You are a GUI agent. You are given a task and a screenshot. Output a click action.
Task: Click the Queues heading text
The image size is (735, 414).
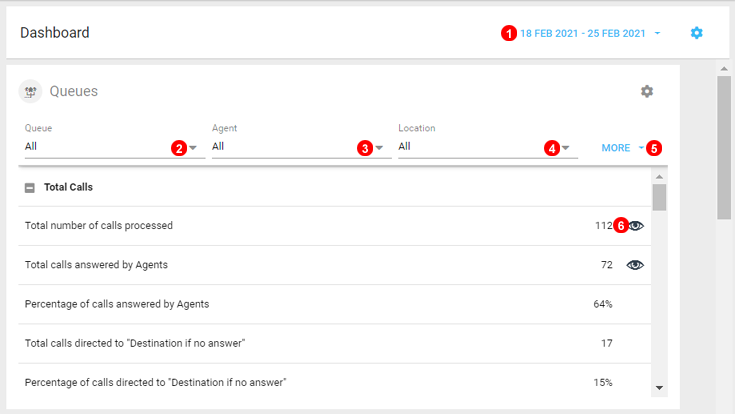[x=74, y=91]
